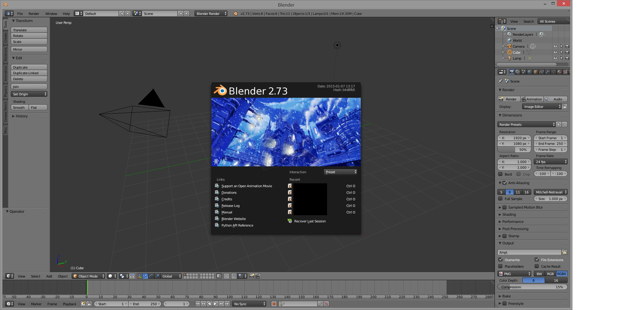644x310 pixels.
Task: Toggle the Overwrite checkbox
Action: (x=501, y=260)
